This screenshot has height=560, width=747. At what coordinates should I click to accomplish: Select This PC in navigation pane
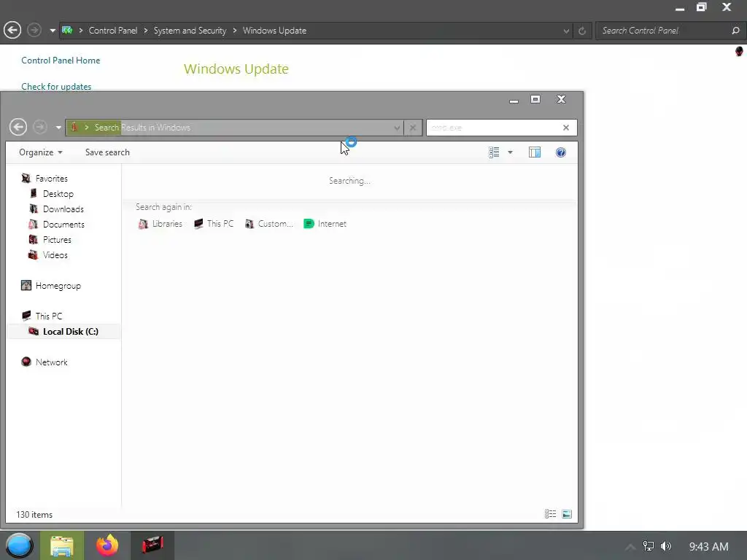[49, 316]
